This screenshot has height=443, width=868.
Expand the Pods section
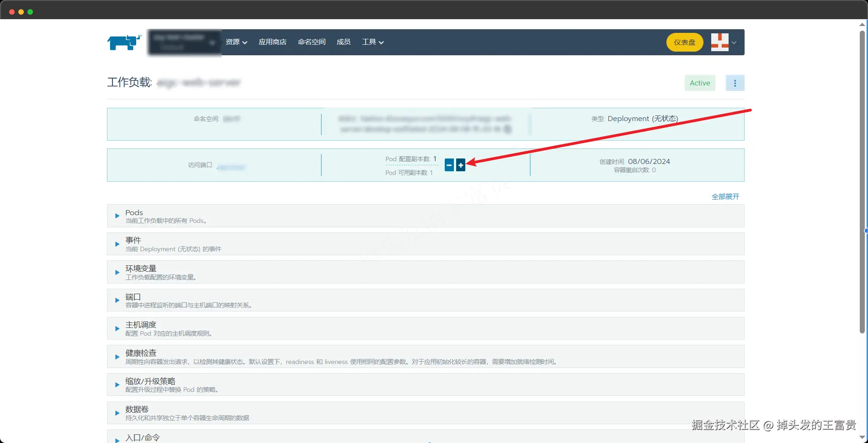[x=426, y=216]
